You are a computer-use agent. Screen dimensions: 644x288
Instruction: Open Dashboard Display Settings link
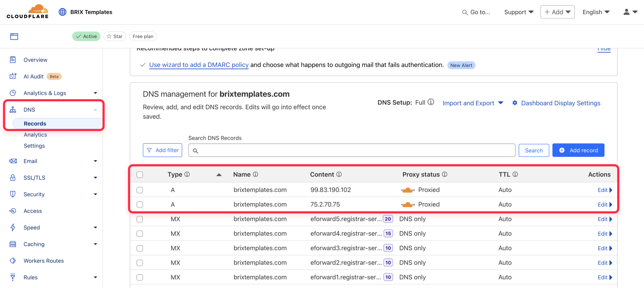(561, 103)
